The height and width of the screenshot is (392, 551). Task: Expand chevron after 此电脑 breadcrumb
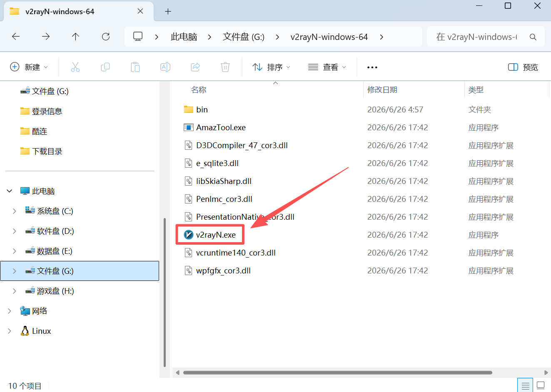coord(209,37)
